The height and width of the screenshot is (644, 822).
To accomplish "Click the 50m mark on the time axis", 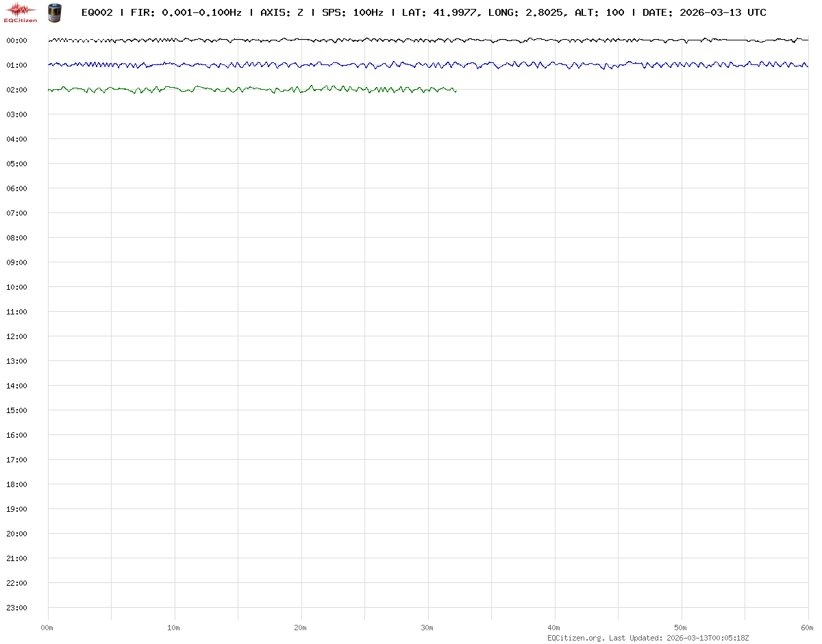I will point(681,628).
